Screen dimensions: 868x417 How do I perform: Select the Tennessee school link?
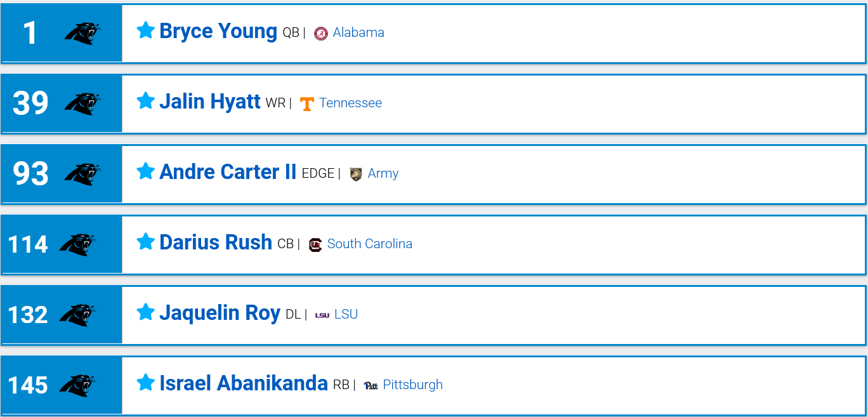coord(350,103)
